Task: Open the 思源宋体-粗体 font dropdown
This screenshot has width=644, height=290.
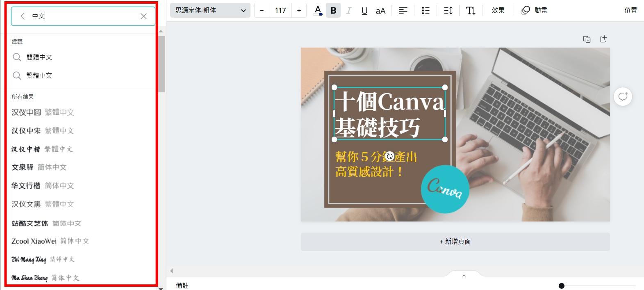Action: coord(210,10)
